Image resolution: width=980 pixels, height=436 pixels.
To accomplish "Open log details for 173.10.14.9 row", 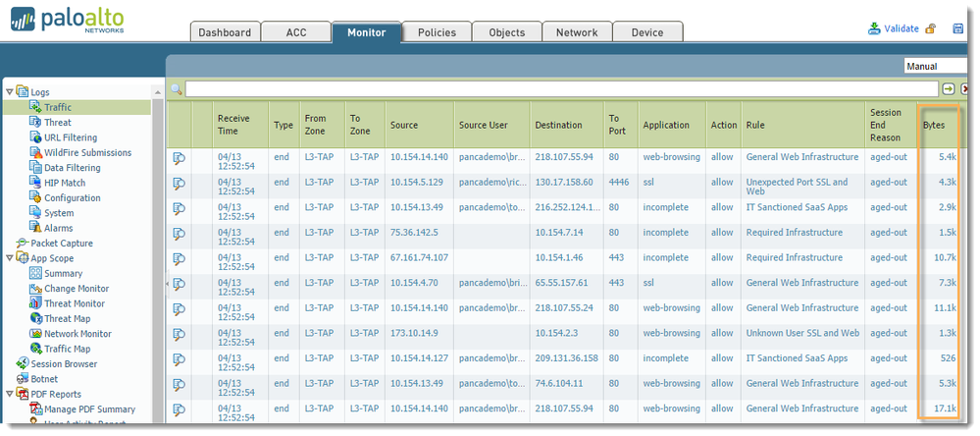I will 179,334.
